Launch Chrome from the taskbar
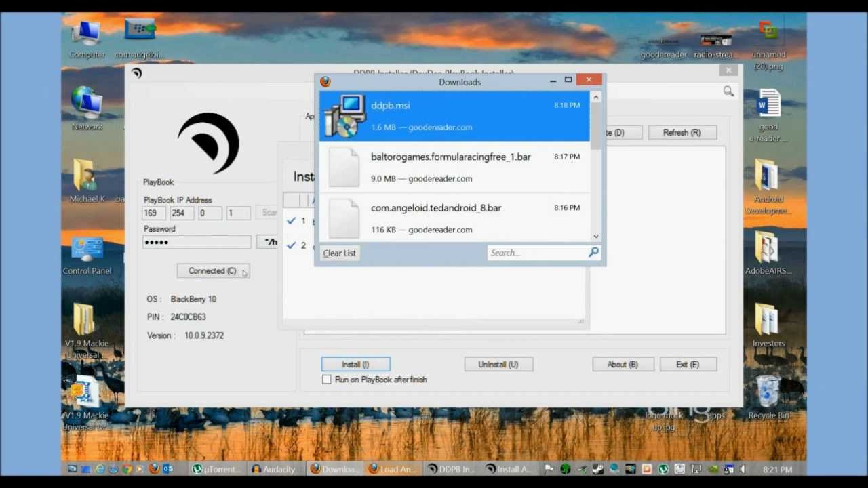Viewport: 868px width, 488px height. pos(127,468)
